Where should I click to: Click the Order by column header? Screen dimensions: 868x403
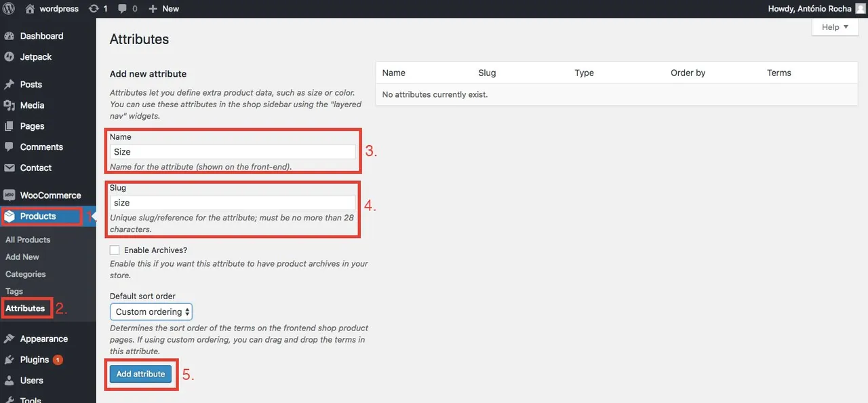pyautogui.click(x=688, y=73)
